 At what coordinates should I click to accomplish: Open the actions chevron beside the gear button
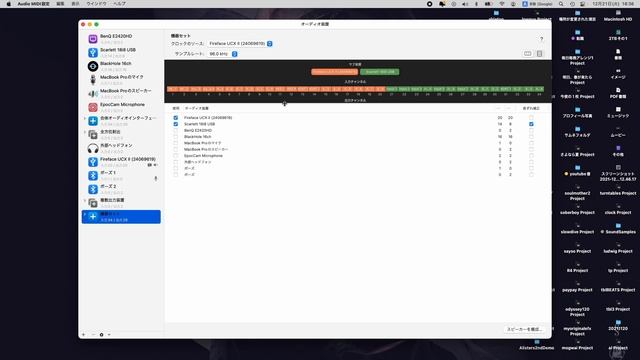[109, 335]
